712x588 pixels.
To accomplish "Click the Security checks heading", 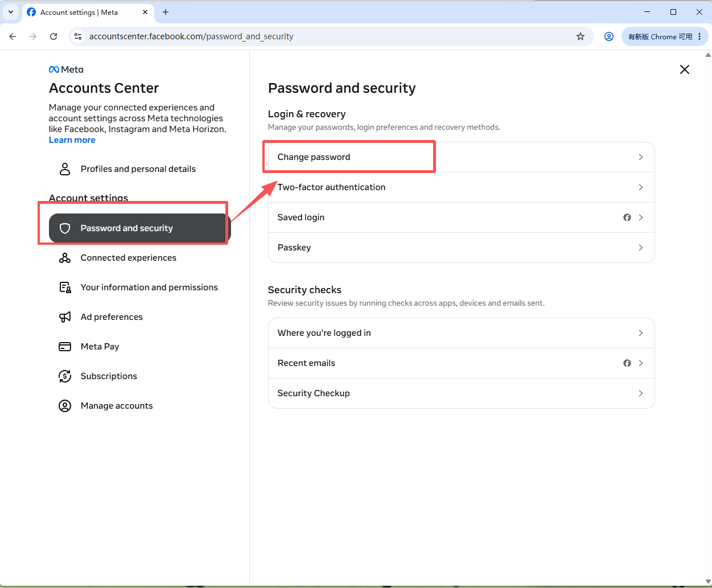I will (304, 290).
